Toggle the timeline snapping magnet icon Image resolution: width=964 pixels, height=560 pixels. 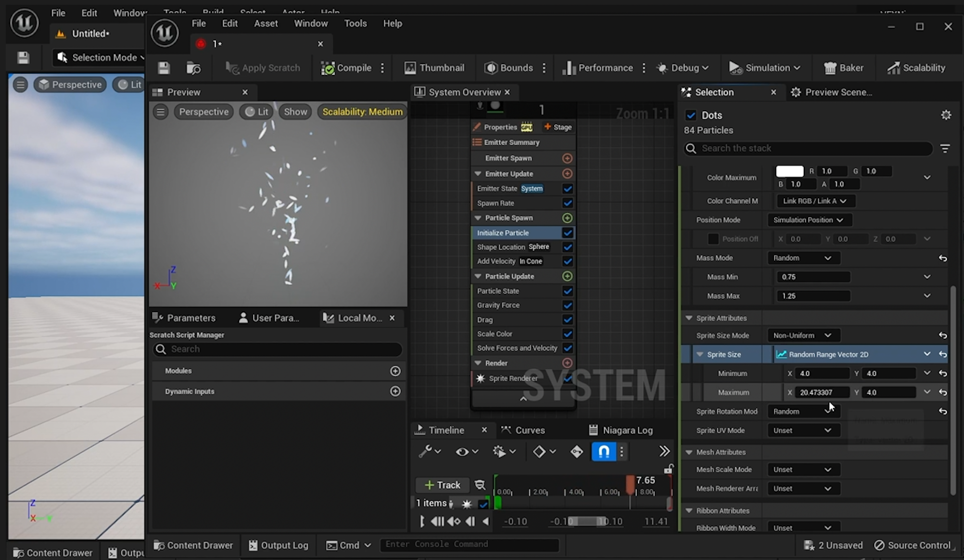click(x=604, y=451)
